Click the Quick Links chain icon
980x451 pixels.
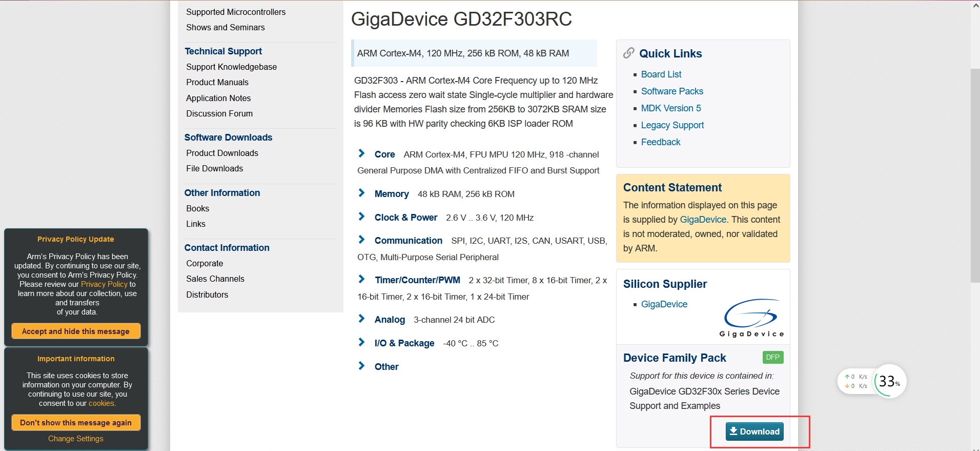click(628, 53)
